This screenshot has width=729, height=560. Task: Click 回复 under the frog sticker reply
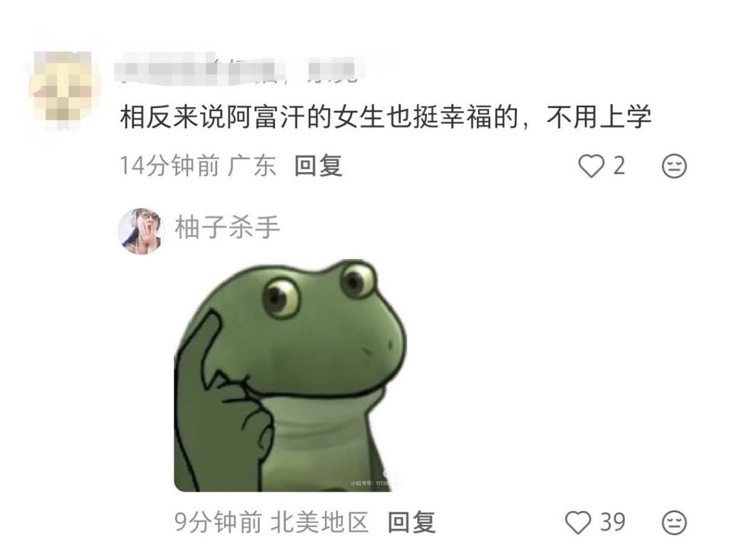pyautogui.click(x=412, y=522)
